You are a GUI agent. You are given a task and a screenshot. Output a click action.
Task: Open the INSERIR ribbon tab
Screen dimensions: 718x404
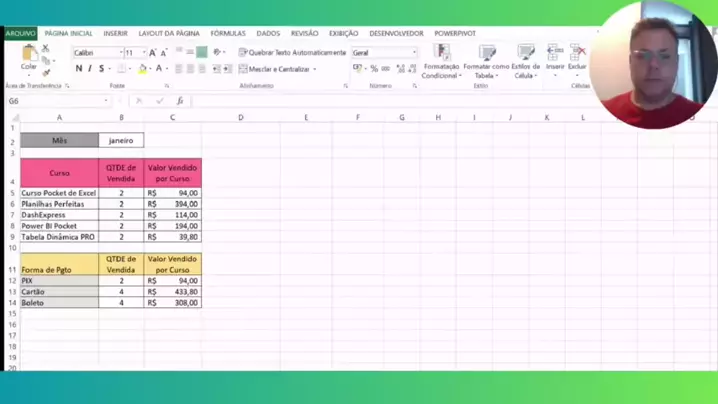[x=115, y=34]
